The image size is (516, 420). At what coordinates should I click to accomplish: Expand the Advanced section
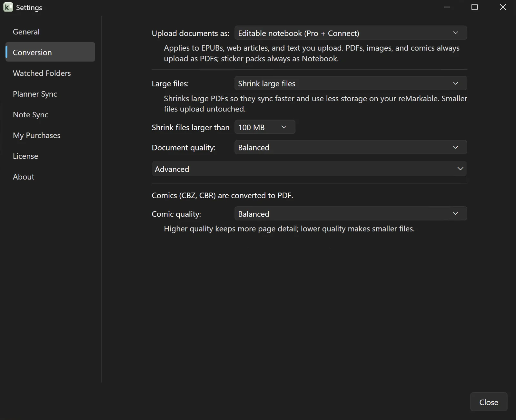309,169
